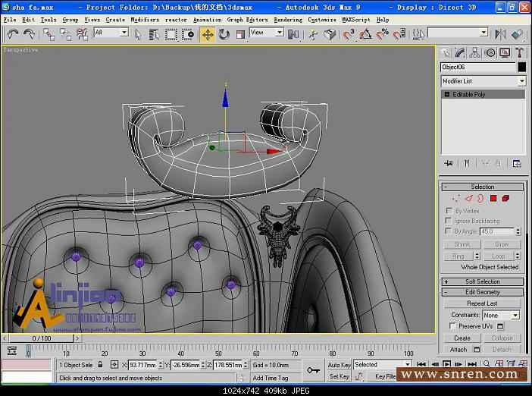Open the Modifier List dropdown
The height and width of the screenshot is (396, 532).
[483, 81]
